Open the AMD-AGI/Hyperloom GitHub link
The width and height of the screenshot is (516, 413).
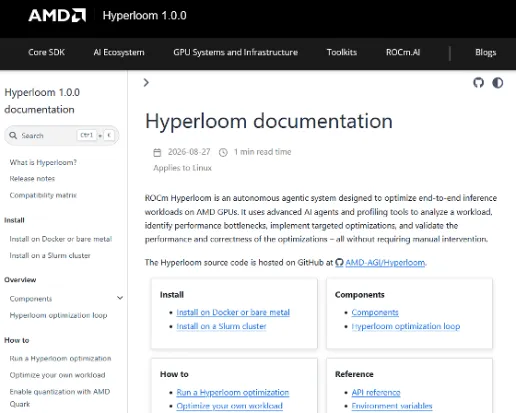385,263
